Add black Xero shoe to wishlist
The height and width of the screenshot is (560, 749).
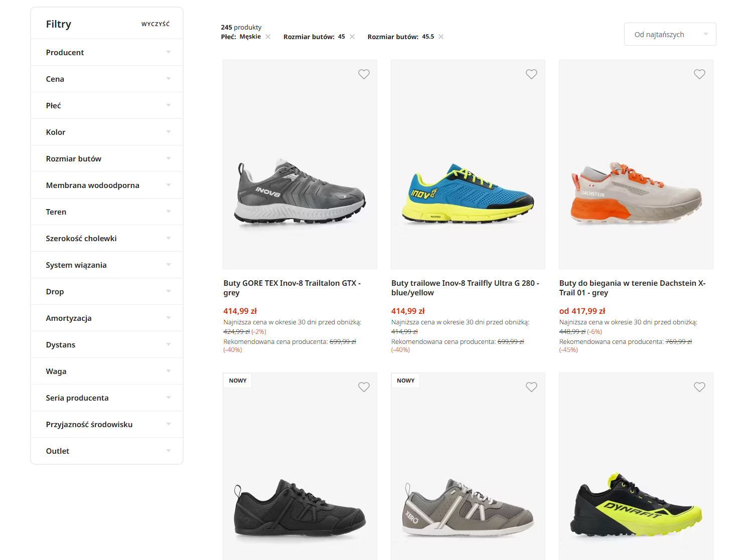(364, 387)
